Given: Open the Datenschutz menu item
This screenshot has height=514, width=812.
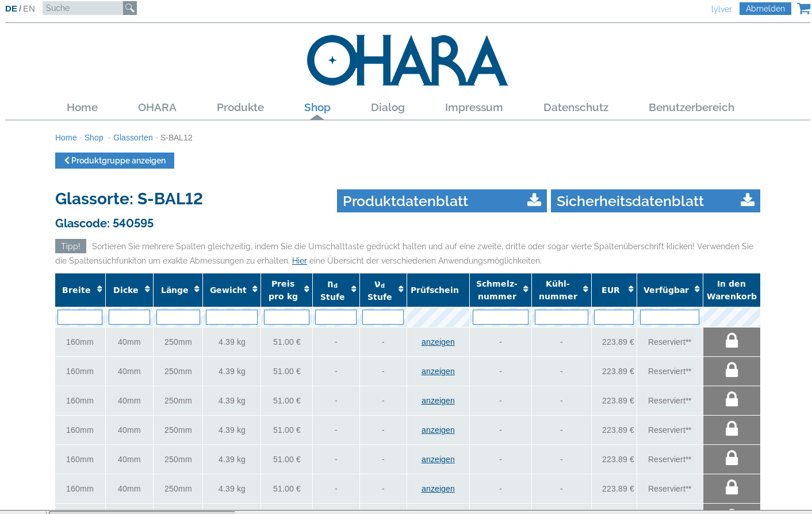Looking at the screenshot, I should 576,107.
